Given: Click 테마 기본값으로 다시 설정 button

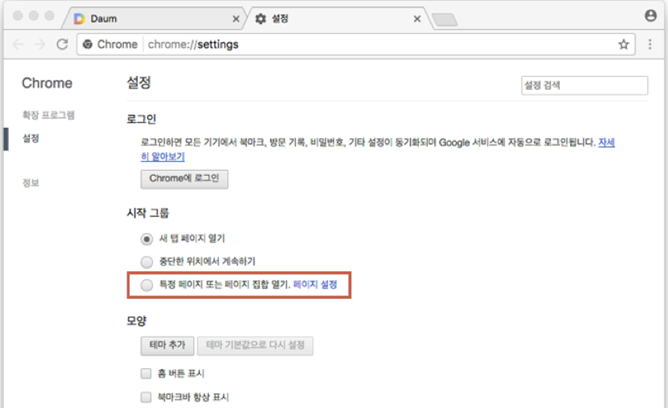Looking at the screenshot, I should (x=255, y=345).
